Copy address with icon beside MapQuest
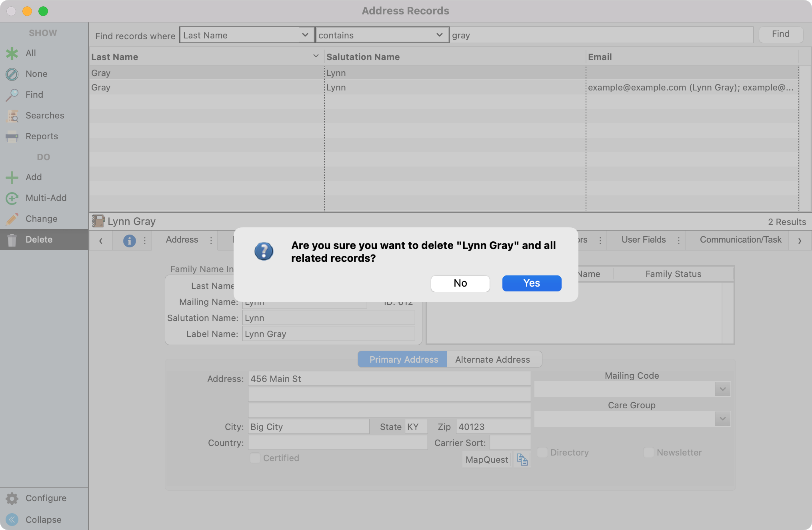The image size is (812, 530). click(x=522, y=460)
